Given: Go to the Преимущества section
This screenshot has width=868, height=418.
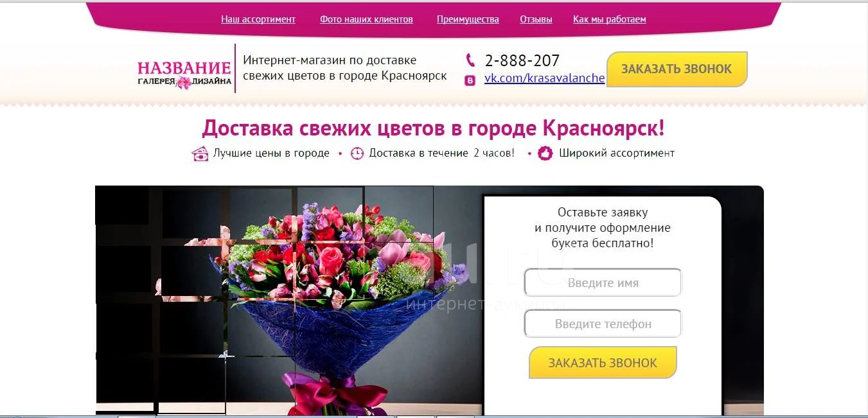Looking at the screenshot, I should click(x=468, y=19).
